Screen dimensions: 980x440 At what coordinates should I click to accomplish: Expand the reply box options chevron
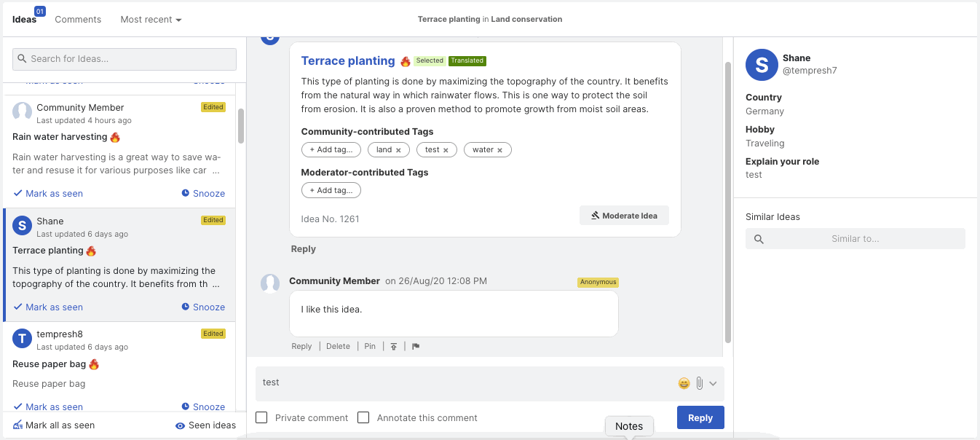tap(713, 383)
